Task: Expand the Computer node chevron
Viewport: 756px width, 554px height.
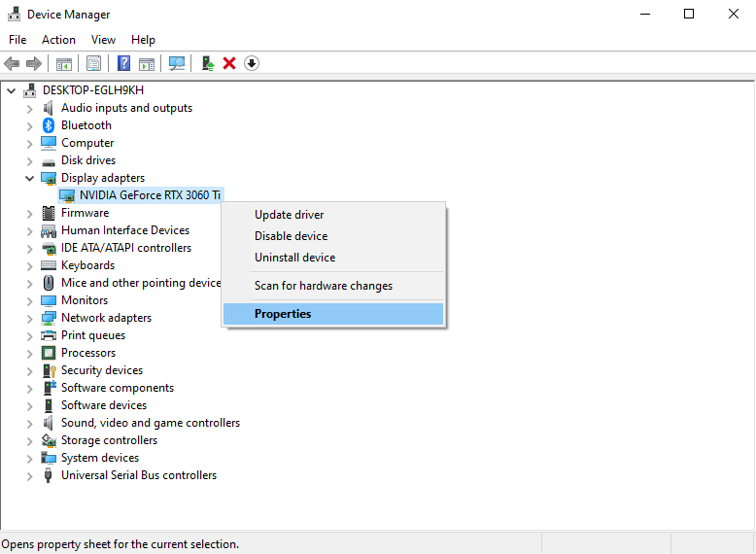Action: (x=29, y=144)
